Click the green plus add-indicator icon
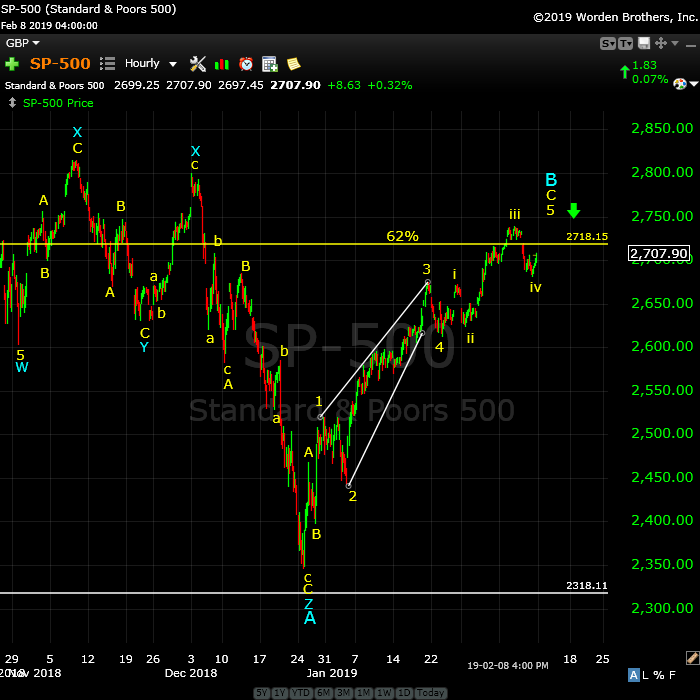Image resolution: width=700 pixels, height=700 pixels. pyautogui.click(x=12, y=64)
